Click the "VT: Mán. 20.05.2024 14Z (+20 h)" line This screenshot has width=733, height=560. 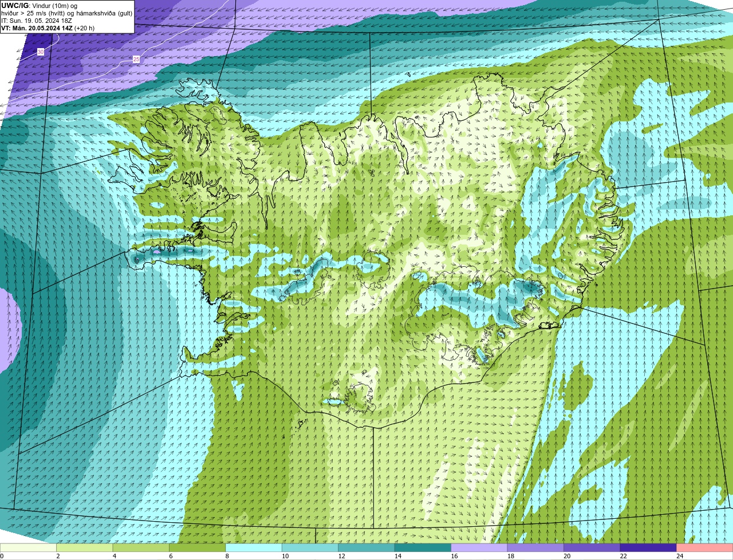coord(48,27)
